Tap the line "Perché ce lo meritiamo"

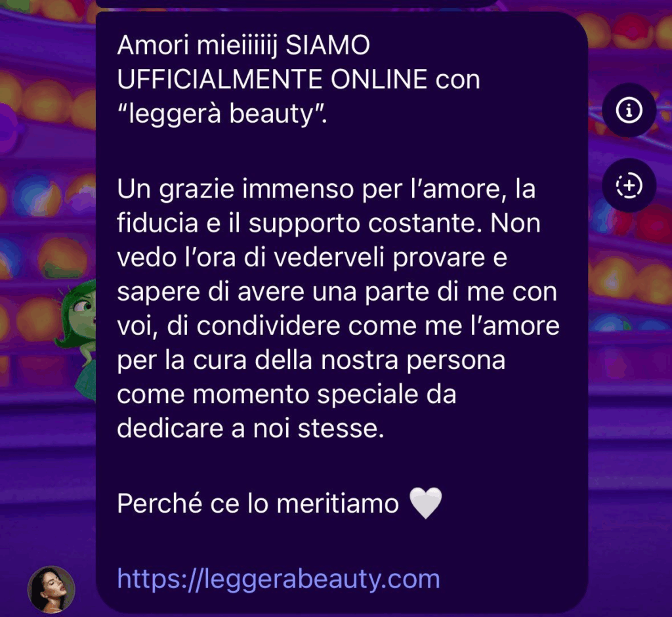click(258, 503)
